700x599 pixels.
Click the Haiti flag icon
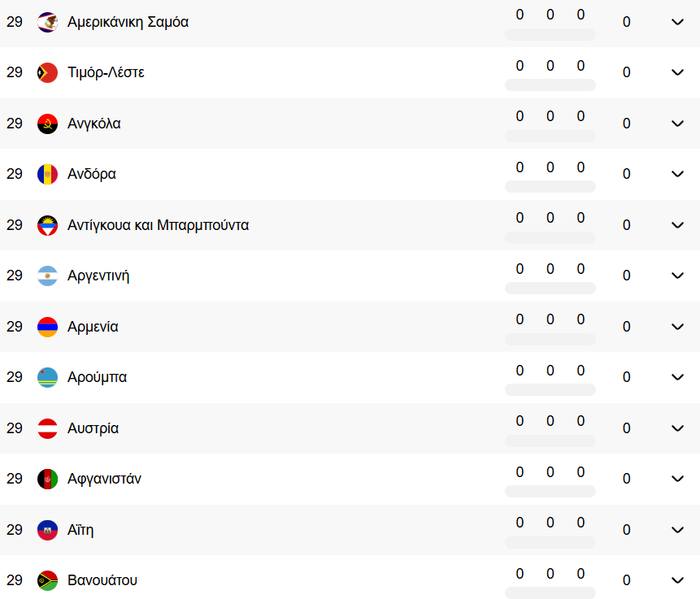(x=47, y=530)
